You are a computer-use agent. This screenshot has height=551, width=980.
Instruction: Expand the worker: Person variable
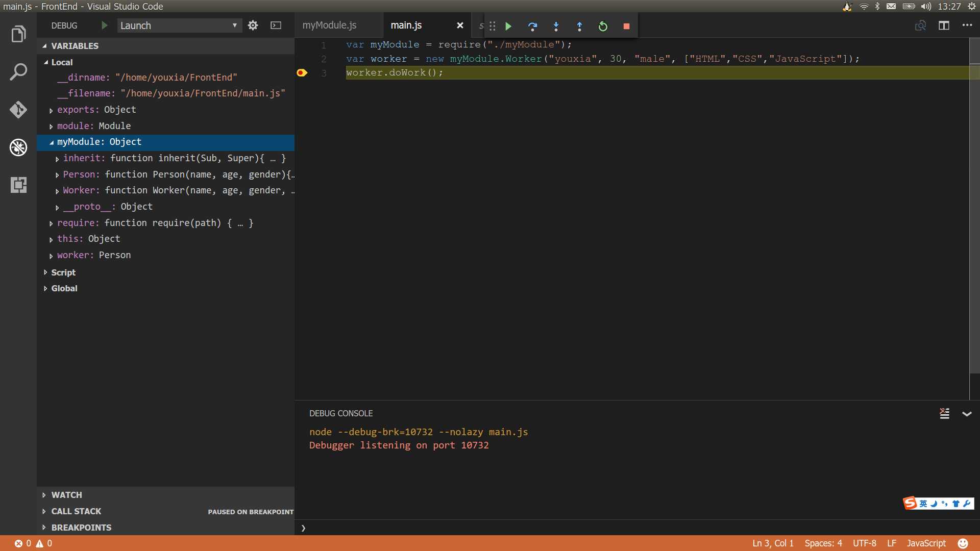pos(51,256)
